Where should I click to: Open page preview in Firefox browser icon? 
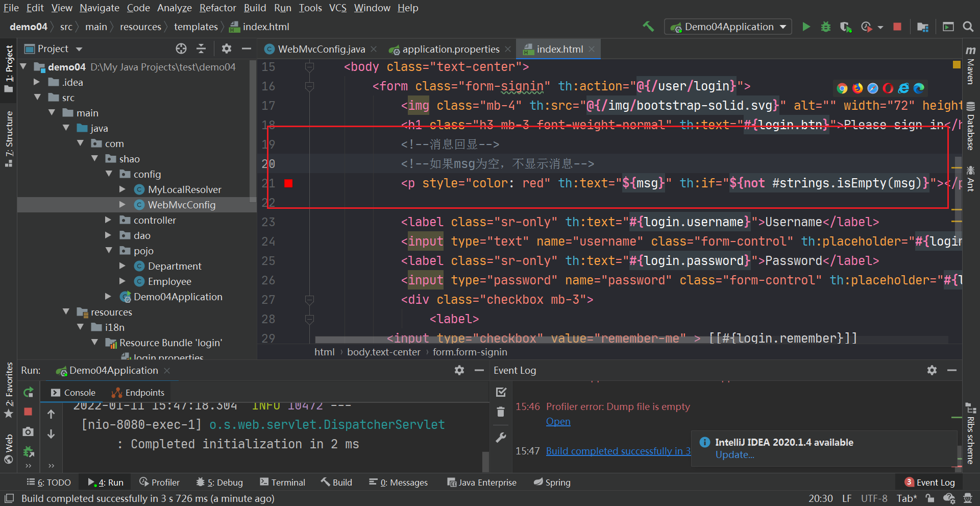857,88
